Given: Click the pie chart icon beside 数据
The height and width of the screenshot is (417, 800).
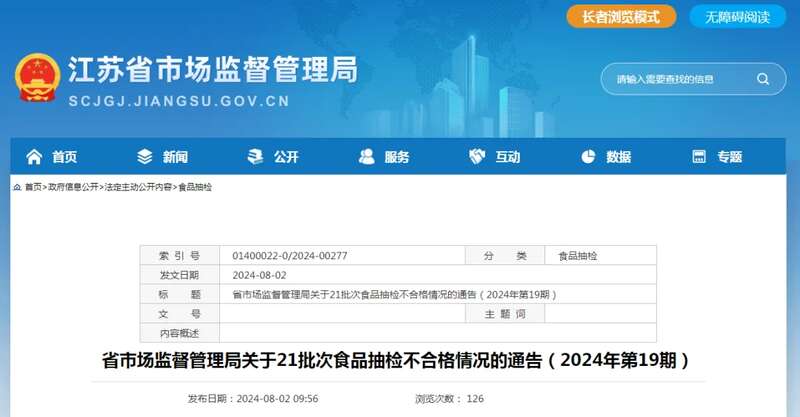Looking at the screenshot, I should pos(588,157).
